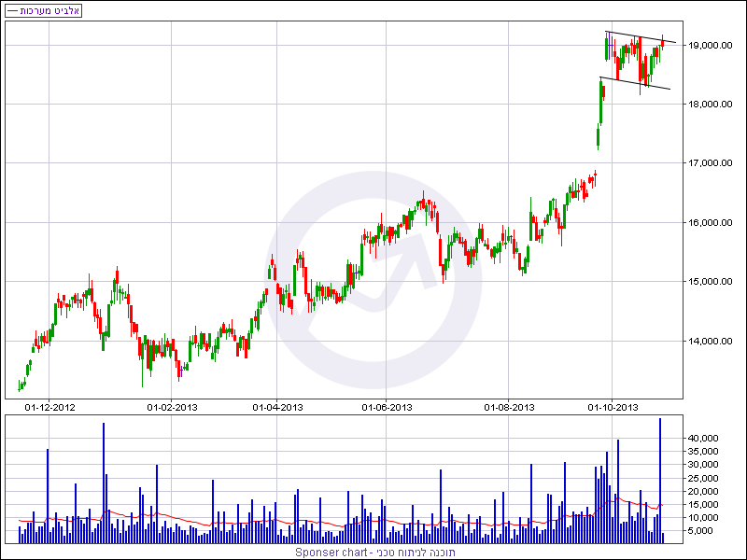Click the 20,000 volume axis label

tap(703, 492)
